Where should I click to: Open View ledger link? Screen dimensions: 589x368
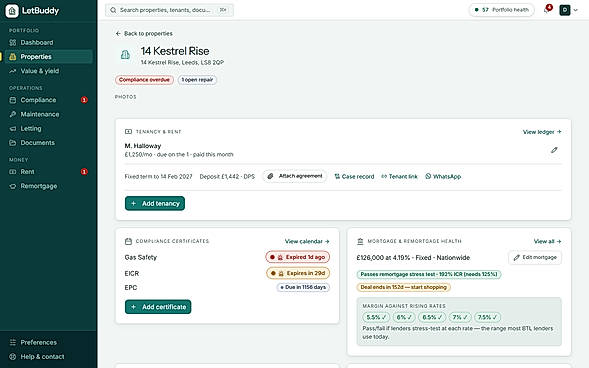(542, 132)
